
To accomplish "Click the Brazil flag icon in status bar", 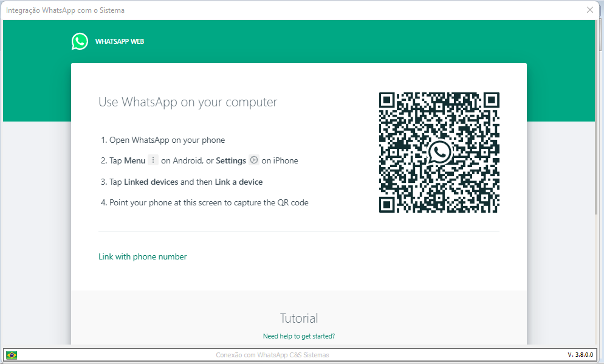I will (12, 355).
